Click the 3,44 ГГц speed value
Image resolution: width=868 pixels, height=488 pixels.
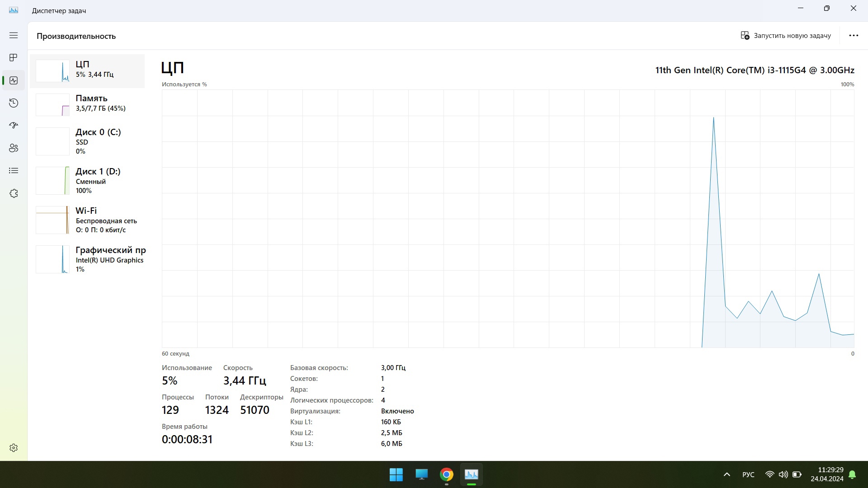(x=245, y=381)
